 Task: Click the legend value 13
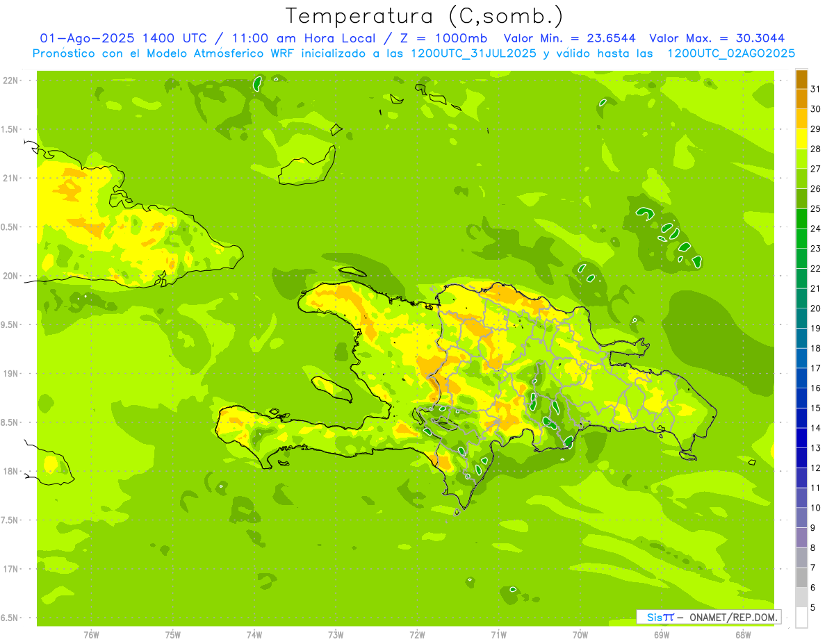coord(815,448)
